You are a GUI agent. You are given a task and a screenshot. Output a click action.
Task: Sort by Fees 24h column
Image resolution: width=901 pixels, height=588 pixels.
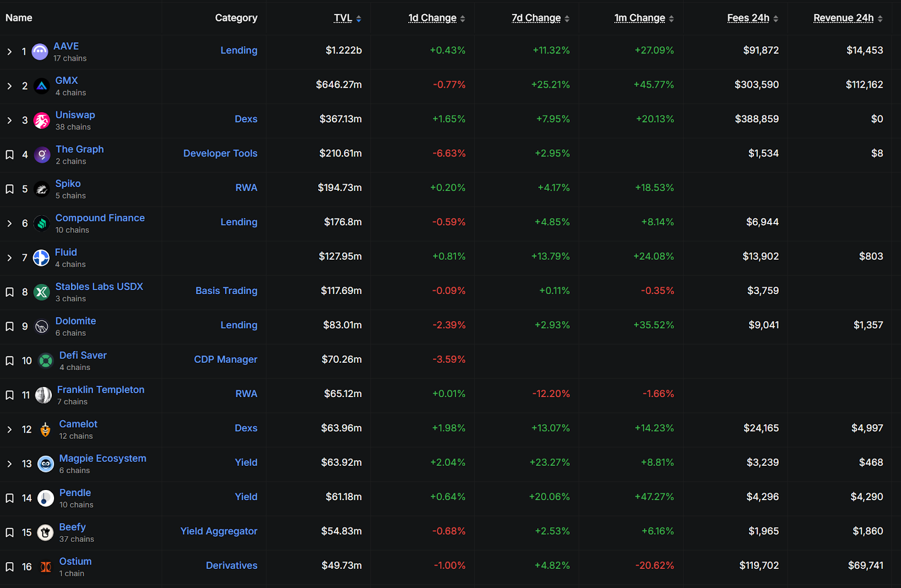coord(753,18)
